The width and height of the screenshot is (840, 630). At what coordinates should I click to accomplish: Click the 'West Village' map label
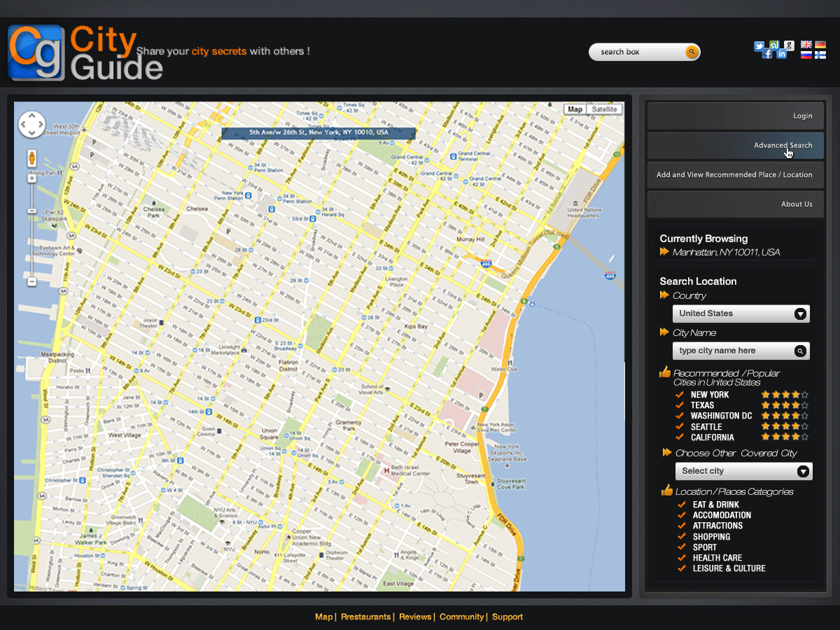(124, 435)
